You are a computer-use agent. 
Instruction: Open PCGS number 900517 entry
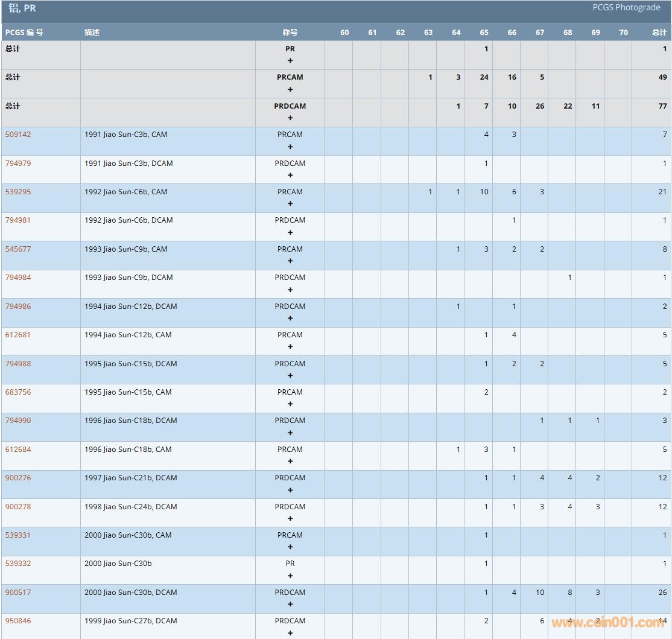pos(18,593)
